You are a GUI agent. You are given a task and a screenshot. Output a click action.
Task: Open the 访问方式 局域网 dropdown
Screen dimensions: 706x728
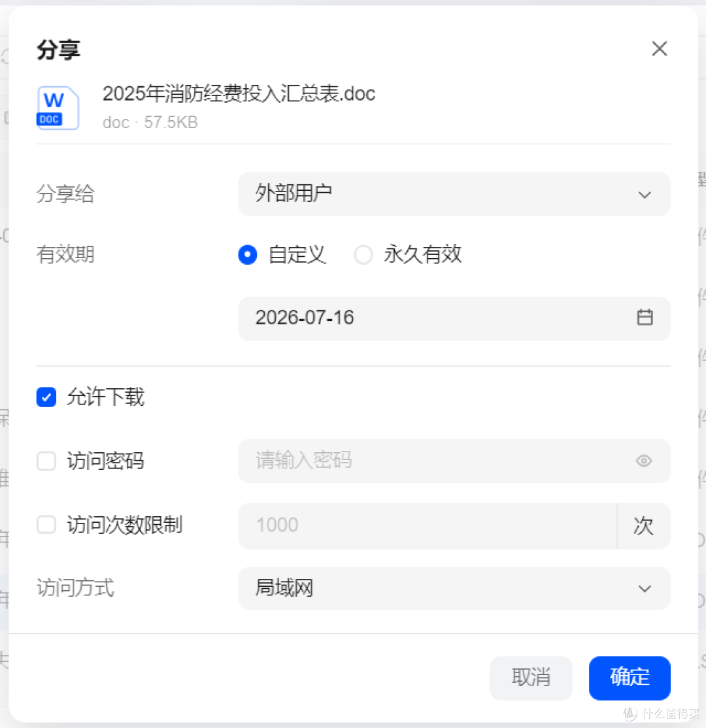pos(454,588)
